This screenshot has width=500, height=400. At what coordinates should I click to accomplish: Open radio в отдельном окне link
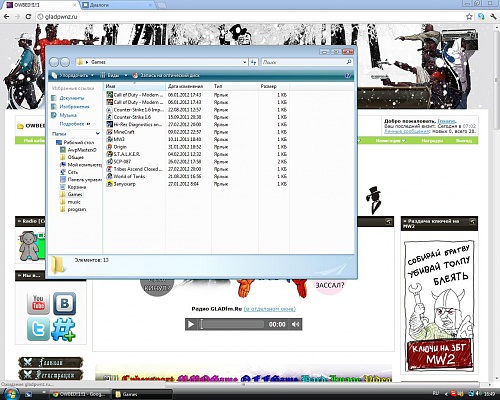tap(270, 309)
